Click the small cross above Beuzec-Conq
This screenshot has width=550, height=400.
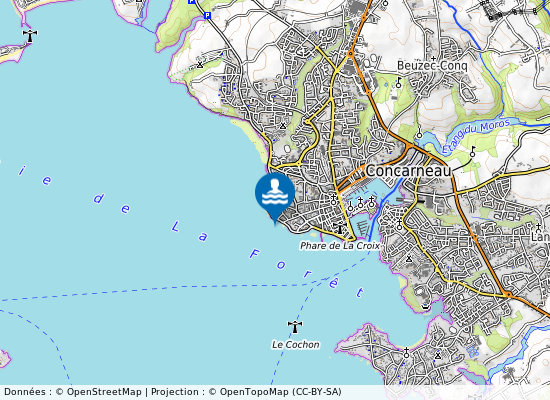[x=434, y=58]
